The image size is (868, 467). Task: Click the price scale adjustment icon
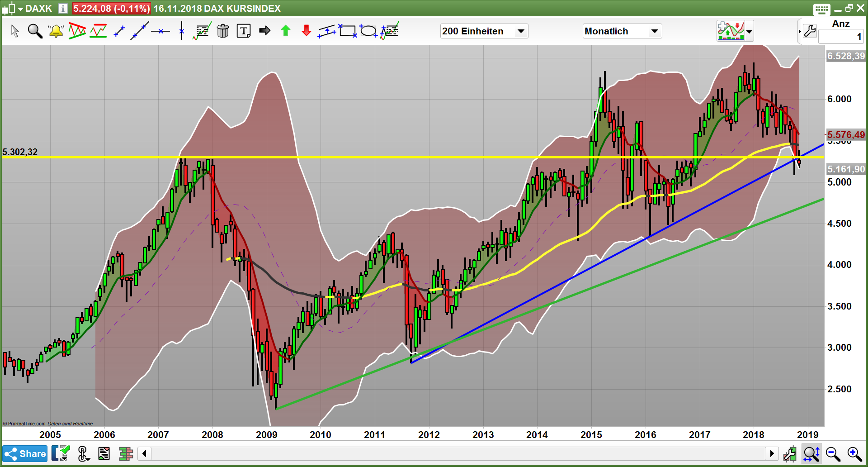[790, 453]
